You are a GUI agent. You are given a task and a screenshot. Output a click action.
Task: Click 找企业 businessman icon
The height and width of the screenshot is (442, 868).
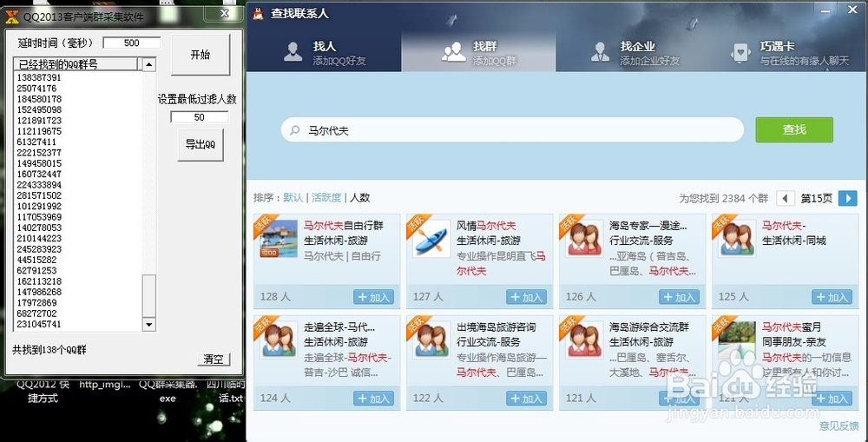pos(600,52)
